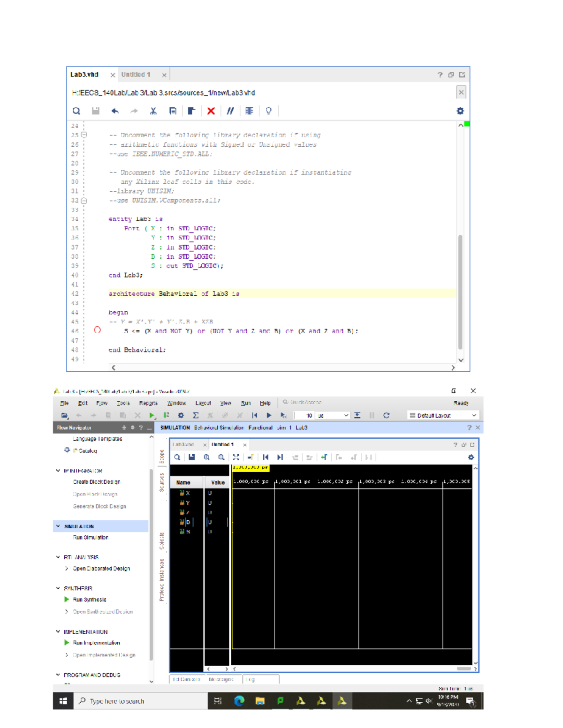Zoom out on the waveform view
The image size is (563, 728).
point(221,457)
